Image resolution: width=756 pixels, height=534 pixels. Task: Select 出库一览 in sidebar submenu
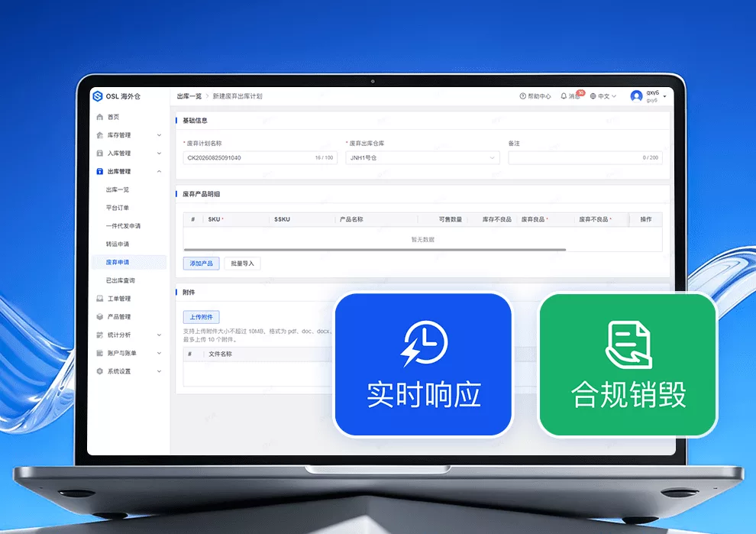[x=117, y=189]
